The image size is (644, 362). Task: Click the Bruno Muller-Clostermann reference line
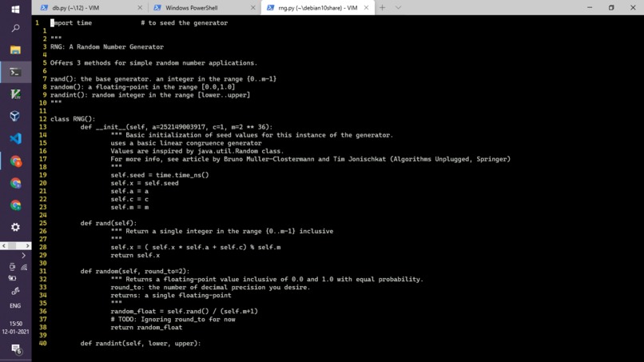311,159
